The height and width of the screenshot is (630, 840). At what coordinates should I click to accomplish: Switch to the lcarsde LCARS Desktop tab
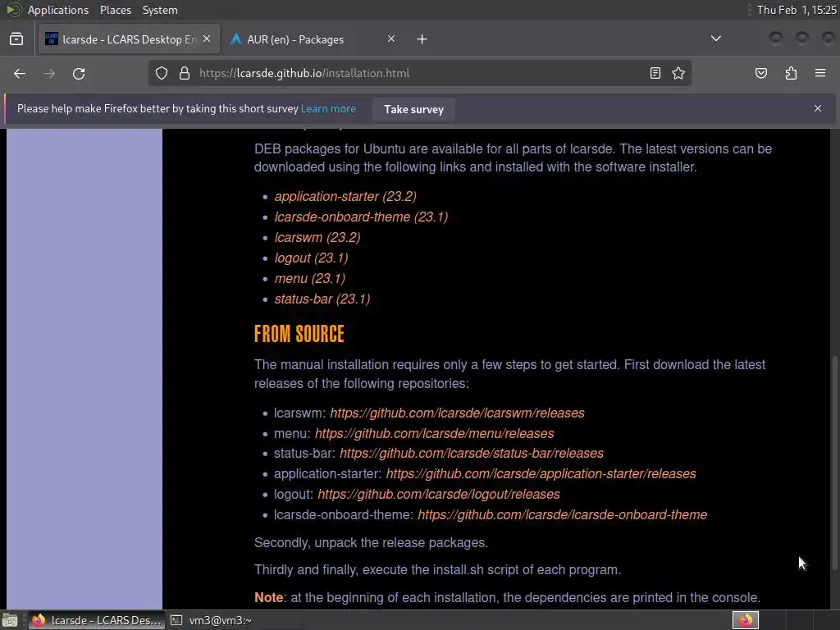tap(129, 39)
